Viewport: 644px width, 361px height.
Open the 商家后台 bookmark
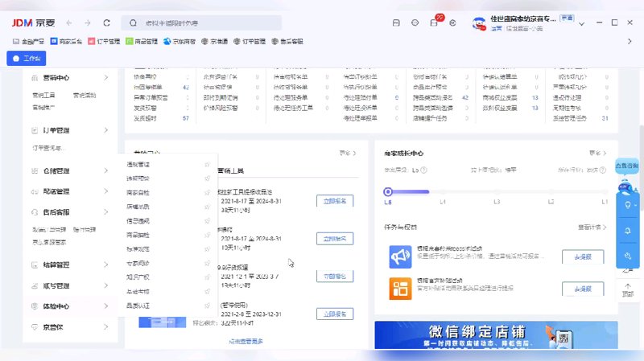pyautogui.click(x=66, y=42)
